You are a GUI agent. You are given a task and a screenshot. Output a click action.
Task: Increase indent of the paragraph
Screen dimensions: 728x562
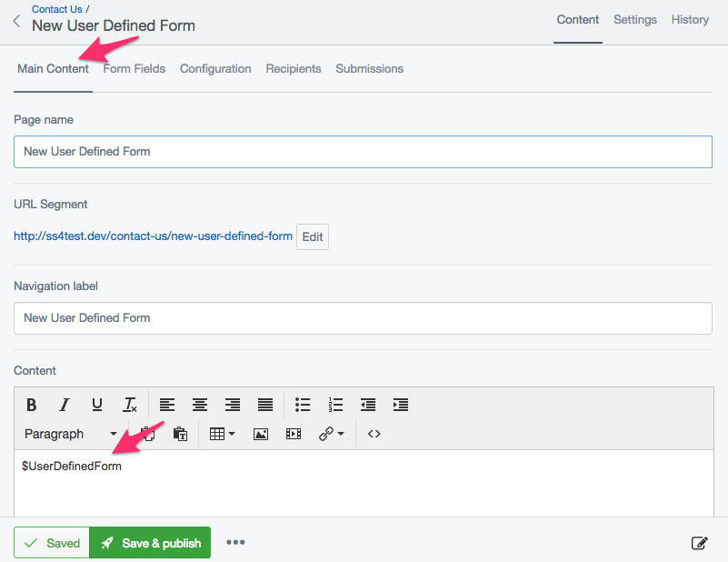(401, 405)
